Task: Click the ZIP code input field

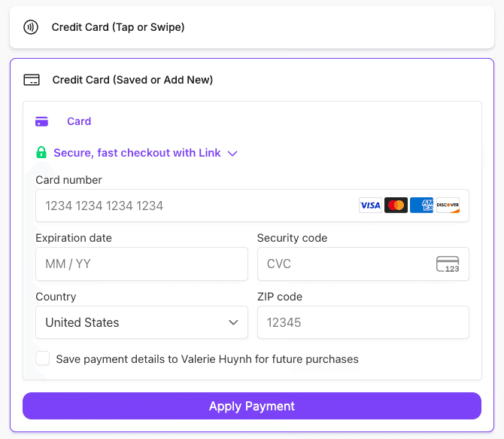Action: [363, 322]
